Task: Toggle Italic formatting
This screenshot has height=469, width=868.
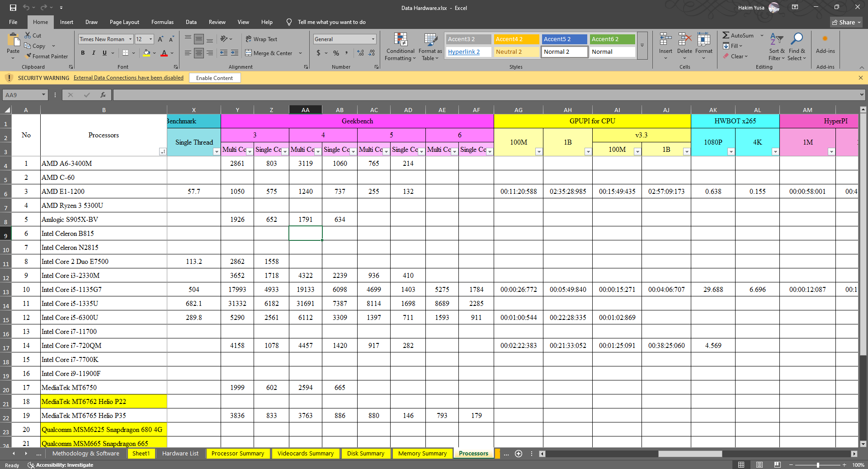Action: coord(94,53)
